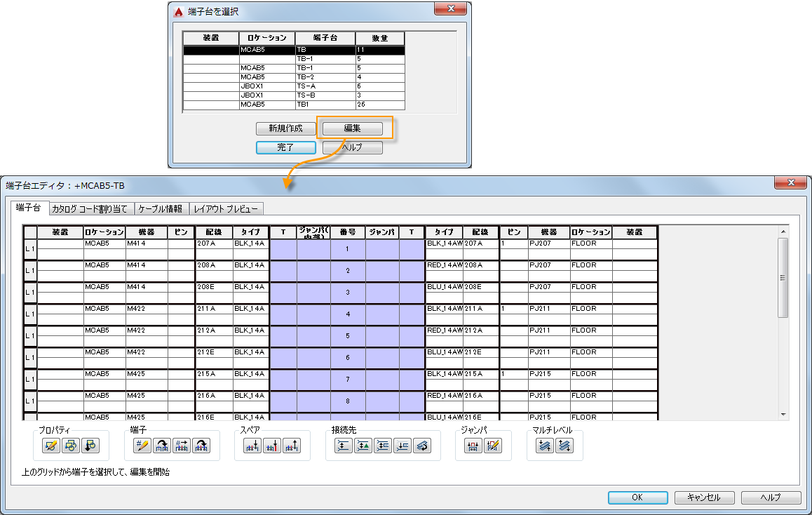The width and height of the screenshot is (812, 515).
Task: Click Insert spare terminal icon in スペア group
Action: pyautogui.click(x=252, y=446)
